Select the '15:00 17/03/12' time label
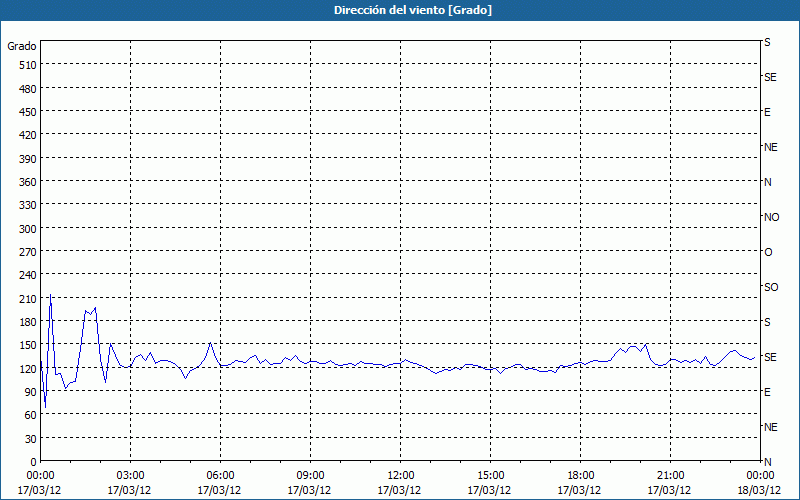Screen dimensions: 800x500 490,483
